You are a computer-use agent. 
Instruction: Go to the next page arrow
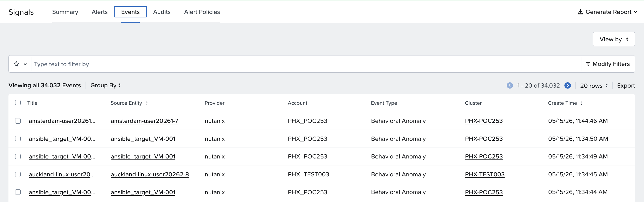567,86
